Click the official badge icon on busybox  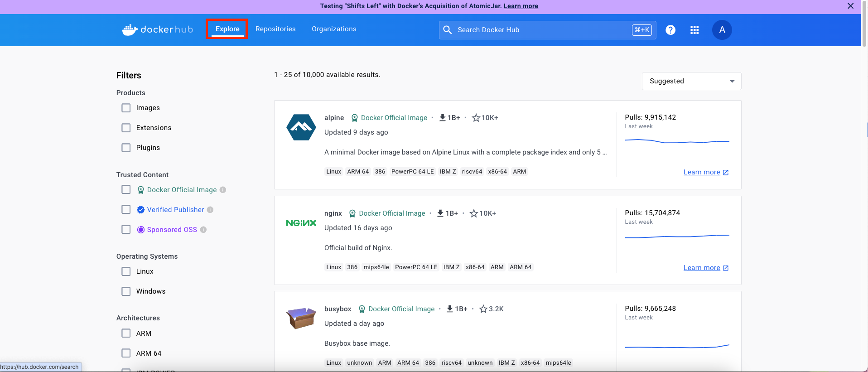(x=362, y=309)
